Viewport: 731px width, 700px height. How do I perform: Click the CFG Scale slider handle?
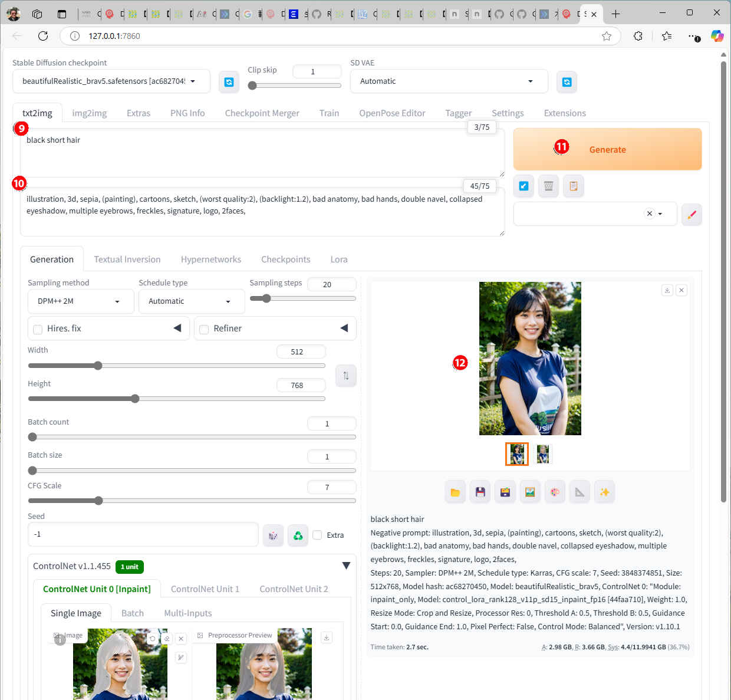[98, 501]
